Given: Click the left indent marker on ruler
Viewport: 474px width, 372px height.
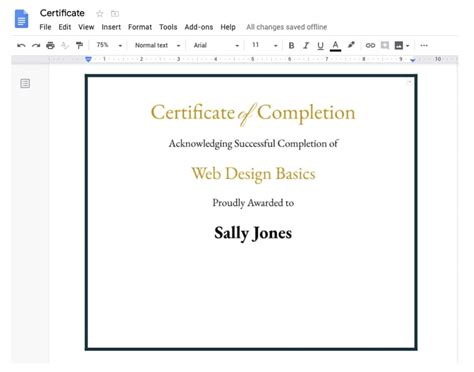Looking at the screenshot, I should 88,59.
